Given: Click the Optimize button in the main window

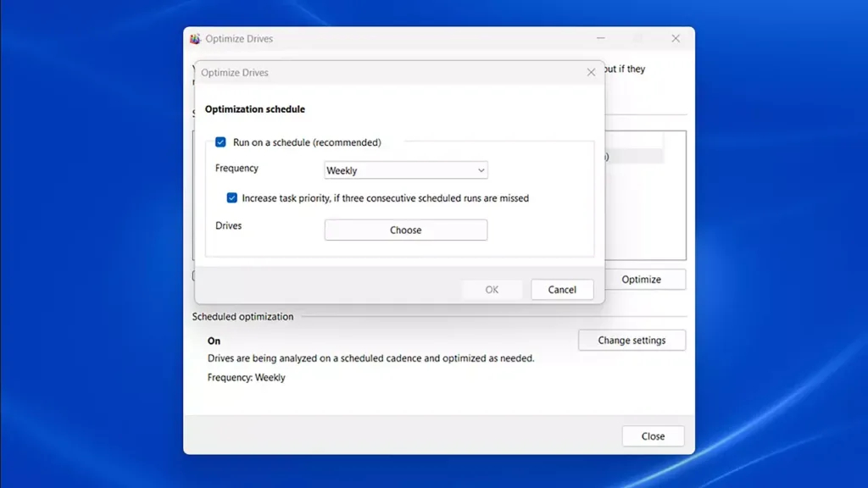Looking at the screenshot, I should pyautogui.click(x=641, y=280).
